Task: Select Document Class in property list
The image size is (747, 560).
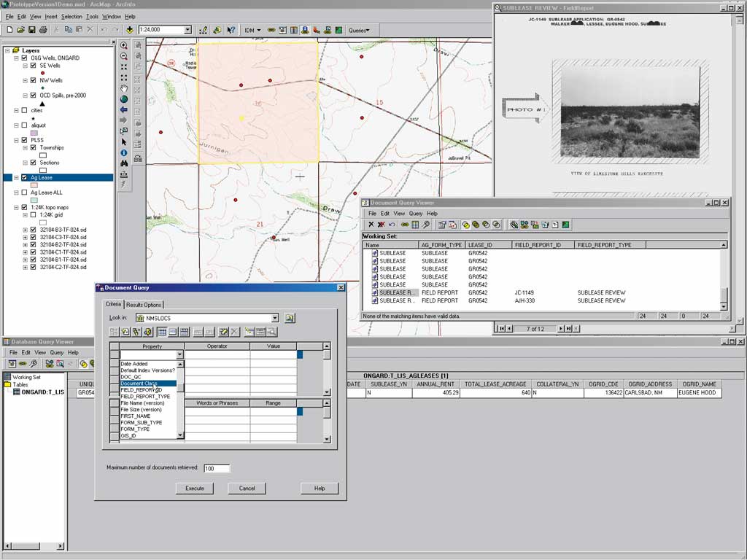Action: pyautogui.click(x=147, y=384)
